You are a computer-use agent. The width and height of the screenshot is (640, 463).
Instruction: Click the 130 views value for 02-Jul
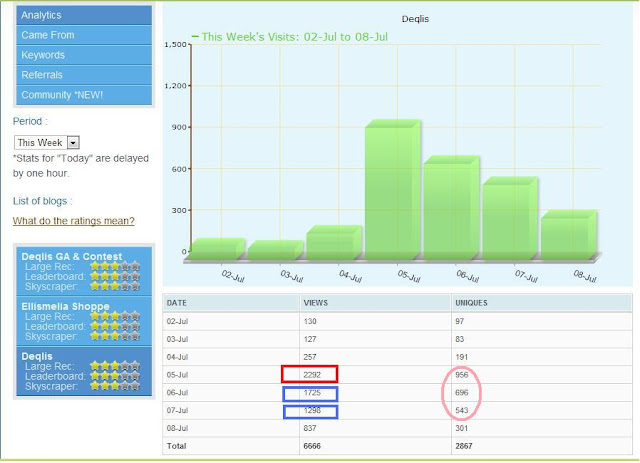[310, 321]
